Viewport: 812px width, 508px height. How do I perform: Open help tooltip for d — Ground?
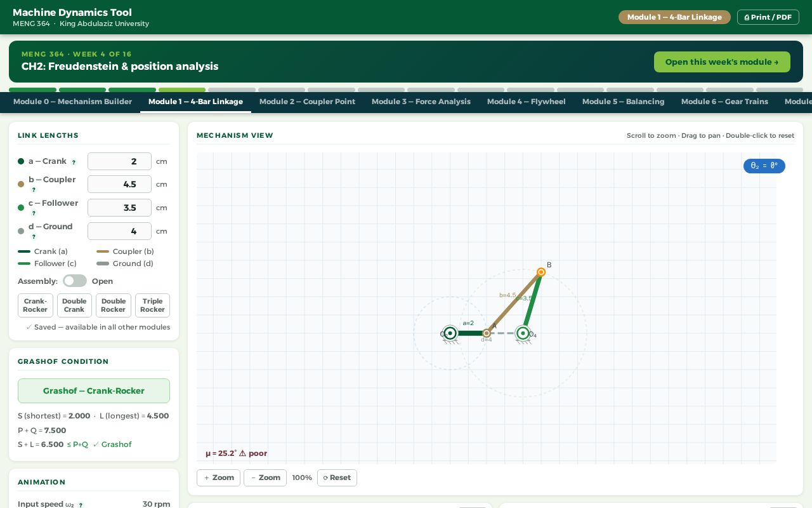point(34,237)
